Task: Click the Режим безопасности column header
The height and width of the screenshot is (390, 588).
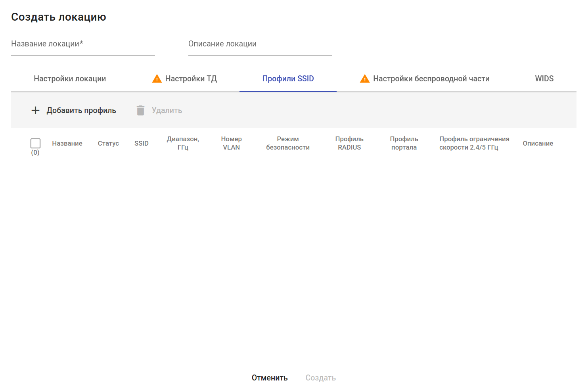Action: (x=288, y=143)
